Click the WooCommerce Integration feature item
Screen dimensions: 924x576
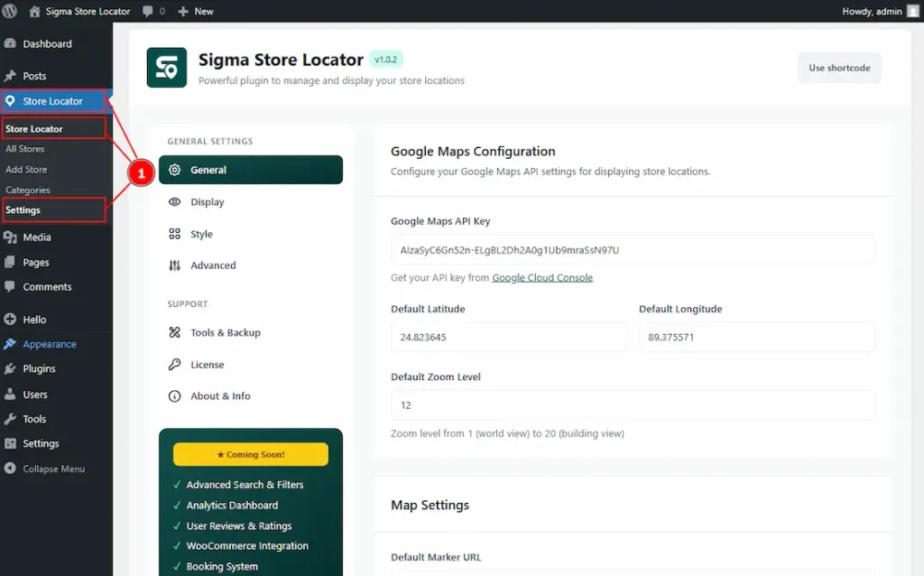pyautogui.click(x=247, y=546)
